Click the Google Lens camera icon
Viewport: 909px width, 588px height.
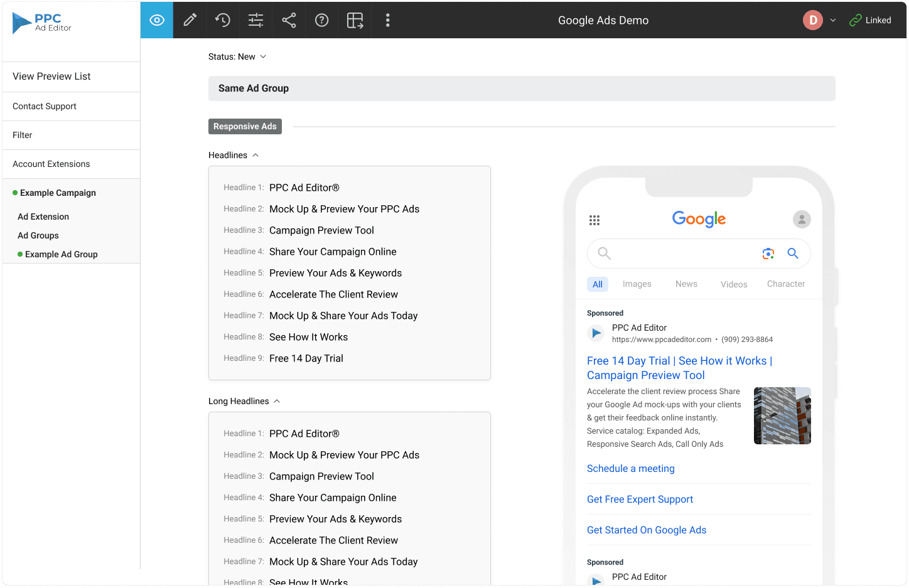768,254
